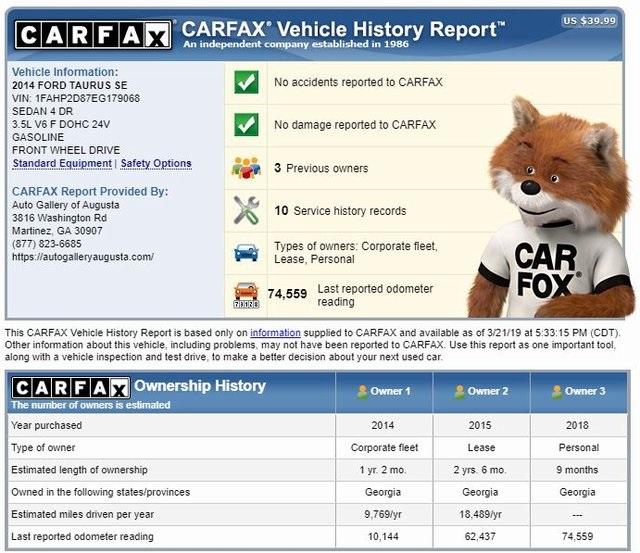Open the Safety Options link

156,163
